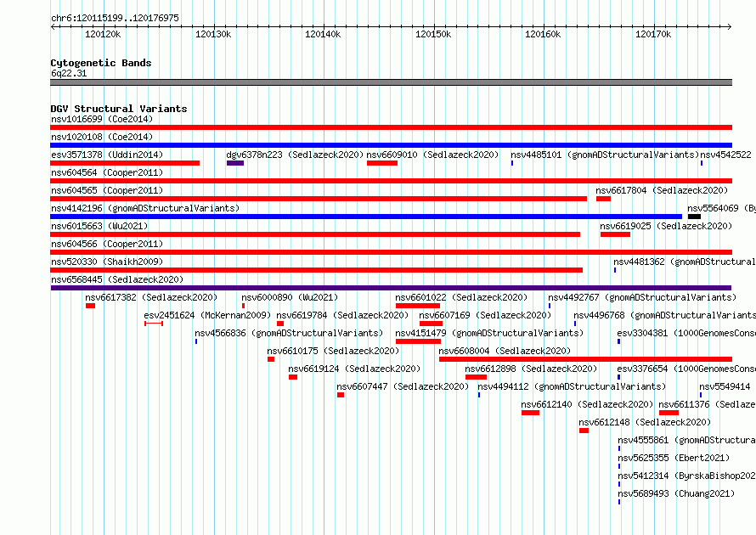756x535 pixels.
Task: Click the nsv6601022 (Sedlazeck2020) red bar
Action: 418,306
